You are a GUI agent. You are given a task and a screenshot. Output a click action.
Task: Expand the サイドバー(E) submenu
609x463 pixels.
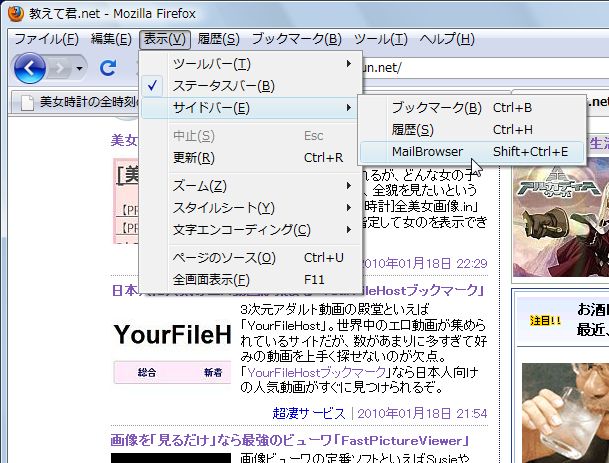click(251, 108)
